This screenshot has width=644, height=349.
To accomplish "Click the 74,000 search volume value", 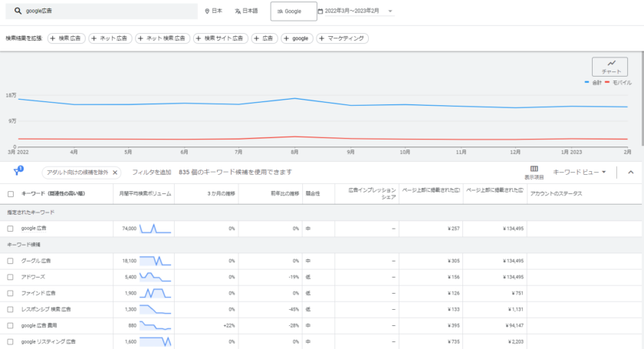I will [129, 229].
